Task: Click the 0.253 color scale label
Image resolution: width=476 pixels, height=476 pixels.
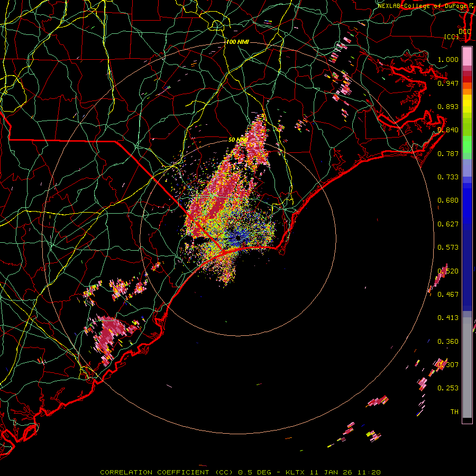Action: 448,388
